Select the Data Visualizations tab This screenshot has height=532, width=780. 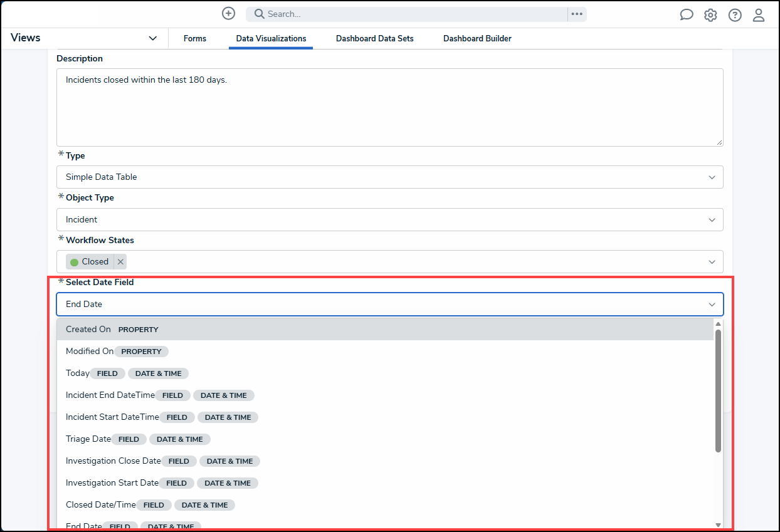coord(271,38)
